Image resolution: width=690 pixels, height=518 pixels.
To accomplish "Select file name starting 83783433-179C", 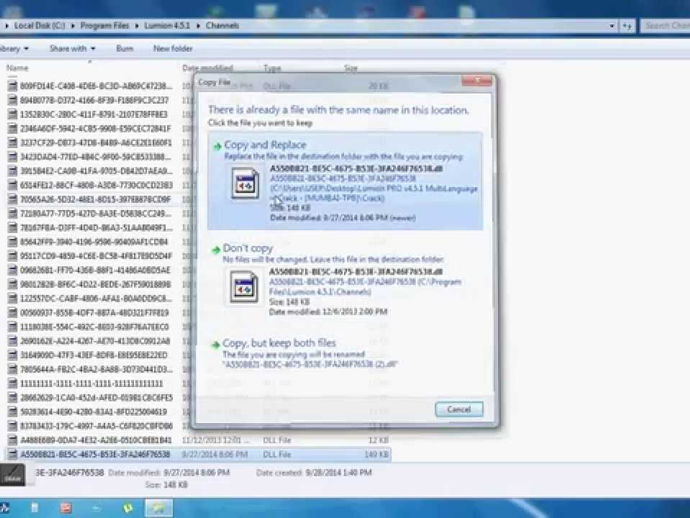I will [x=96, y=426].
